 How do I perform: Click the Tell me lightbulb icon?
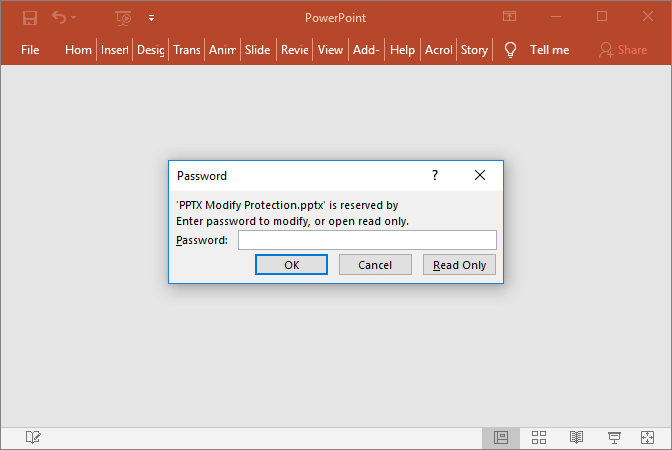point(510,50)
